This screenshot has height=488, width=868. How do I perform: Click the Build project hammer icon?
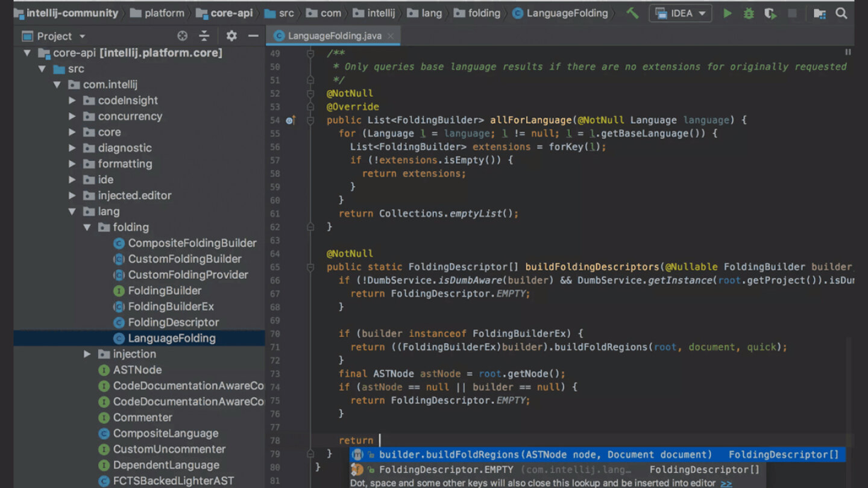click(x=632, y=13)
